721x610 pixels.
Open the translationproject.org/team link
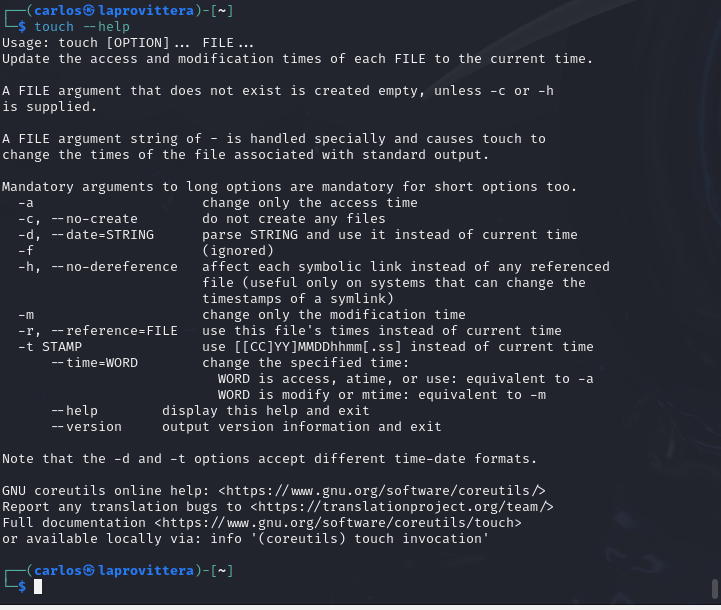click(x=401, y=507)
